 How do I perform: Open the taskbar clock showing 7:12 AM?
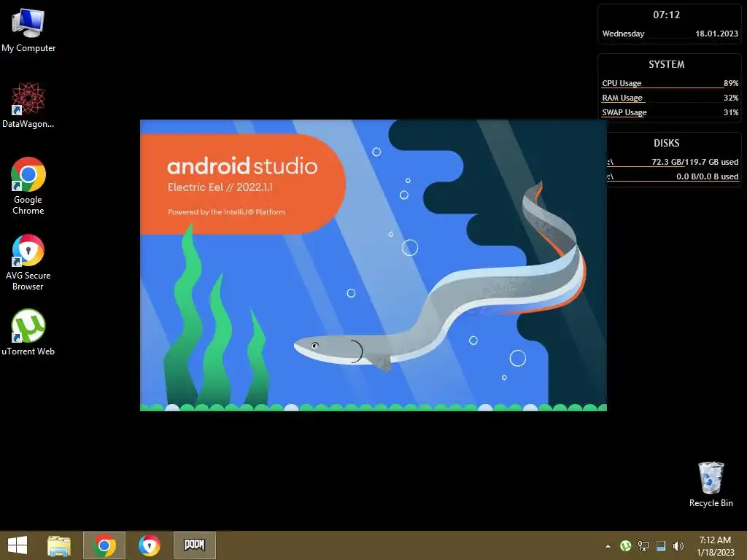tap(715, 546)
